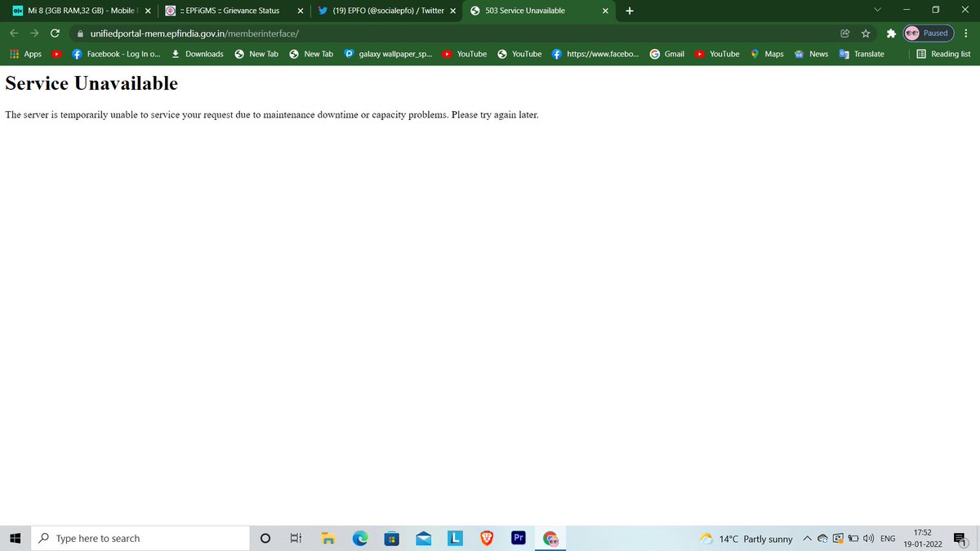The image size is (980, 551).
Task: Close the EPFO Twitter tab
Action: pyautogui.click(x=452, y=11)
